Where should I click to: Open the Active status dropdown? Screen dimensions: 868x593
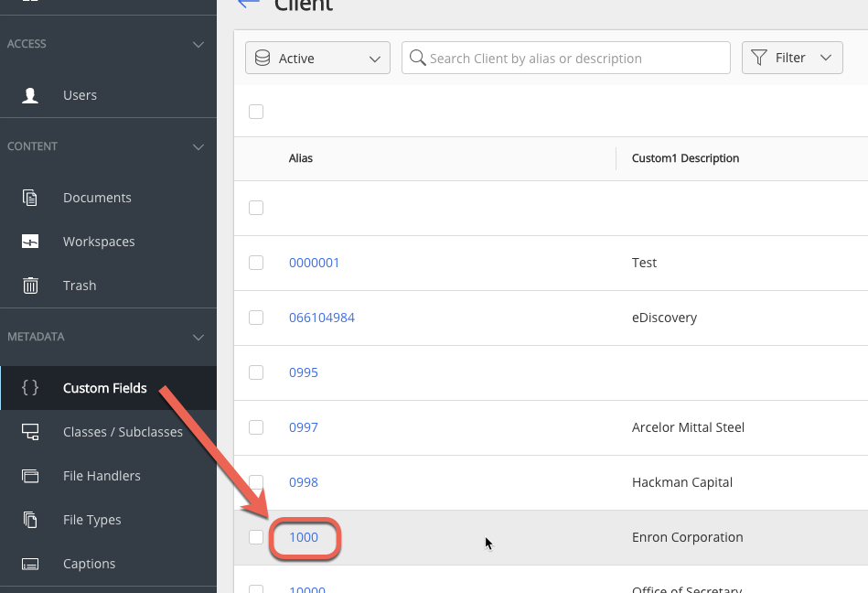pyautogui.click(x=317, y=58)
